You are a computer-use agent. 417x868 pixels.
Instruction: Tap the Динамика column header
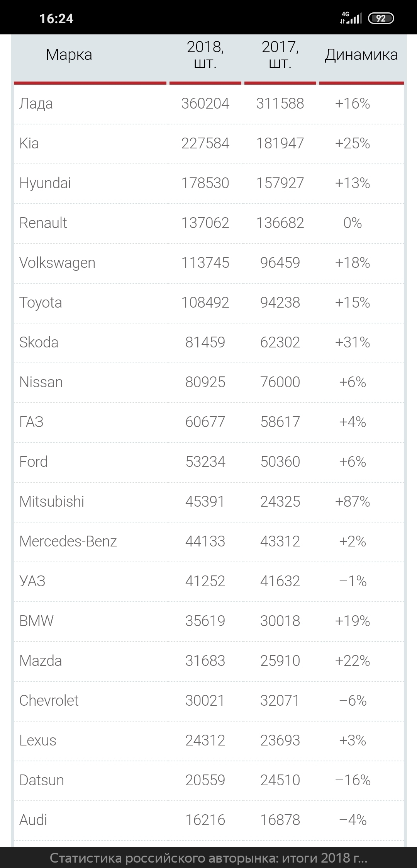pos(361,55)
